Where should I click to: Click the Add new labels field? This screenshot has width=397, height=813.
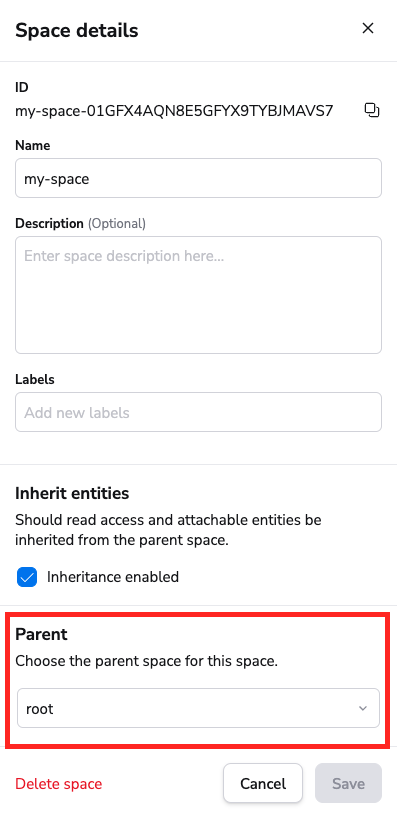(x=198, y=412)
